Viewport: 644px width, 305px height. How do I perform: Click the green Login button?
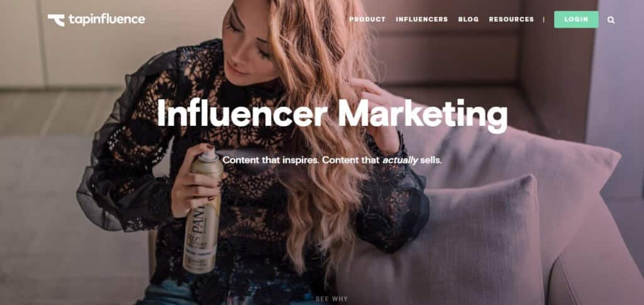(x=576, y=19)
